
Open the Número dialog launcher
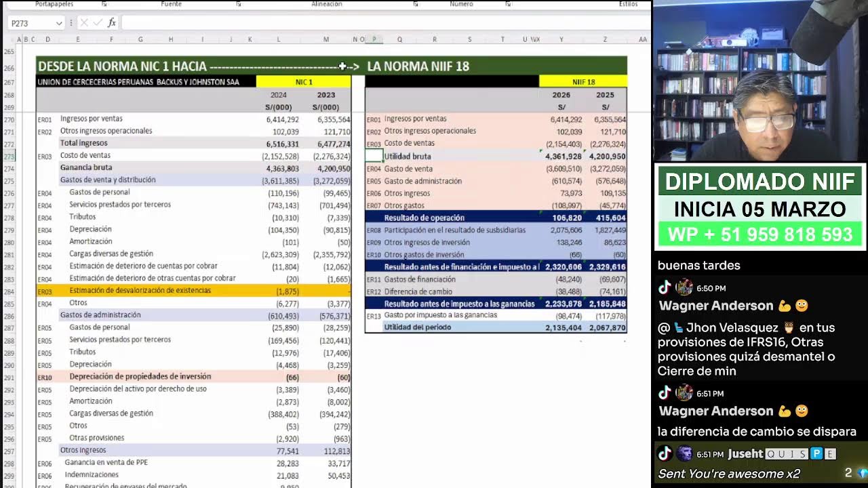(508, 4)
